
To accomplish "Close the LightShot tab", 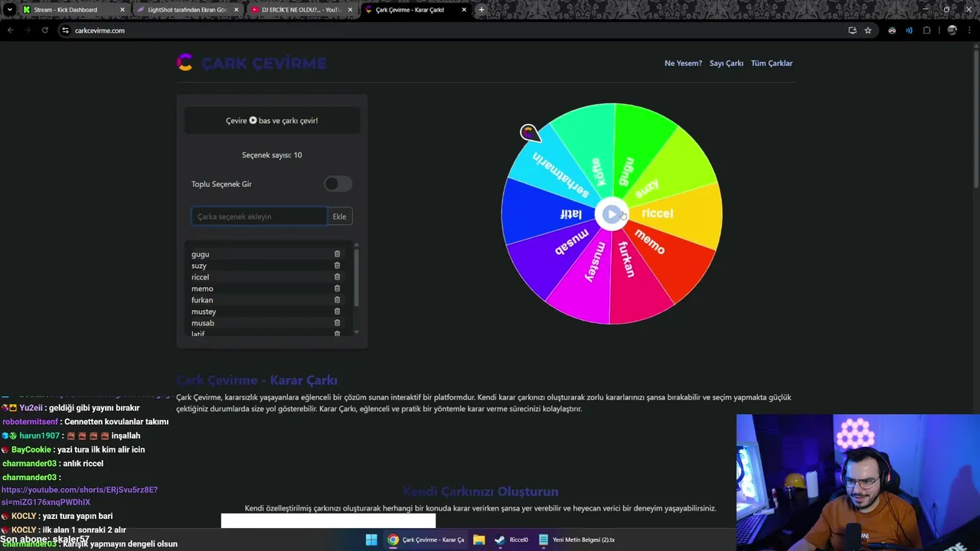I will click(236, 10).
